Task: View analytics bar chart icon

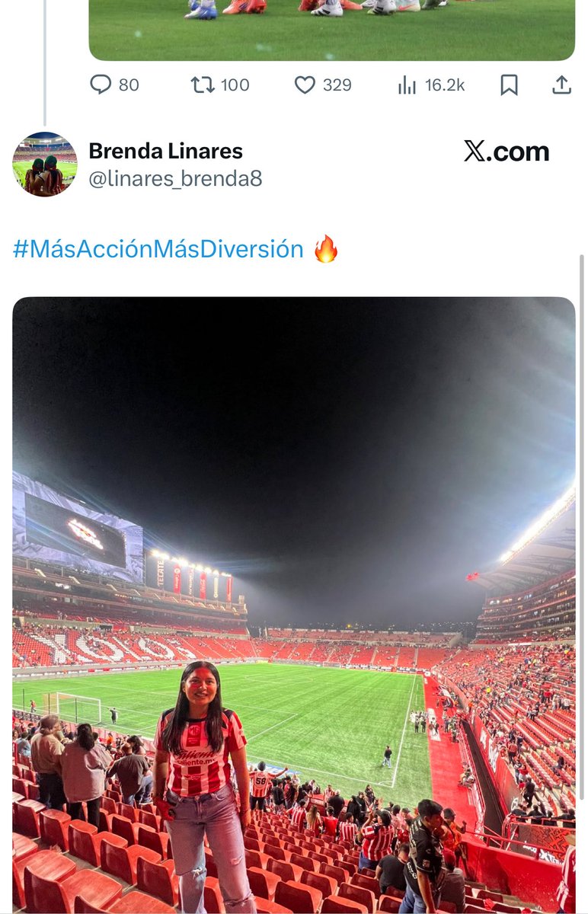Action: (x=407, y=85)
